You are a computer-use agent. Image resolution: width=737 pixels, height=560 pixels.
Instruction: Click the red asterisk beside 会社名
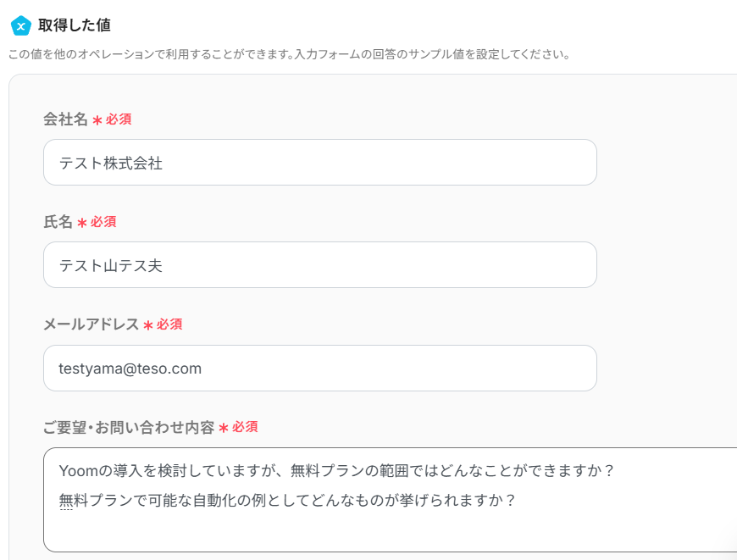97,120
